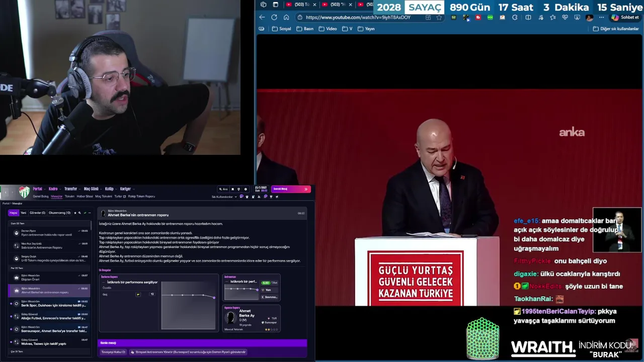
Task: Click the Sonraki Mesaj button
Action: 290,189
